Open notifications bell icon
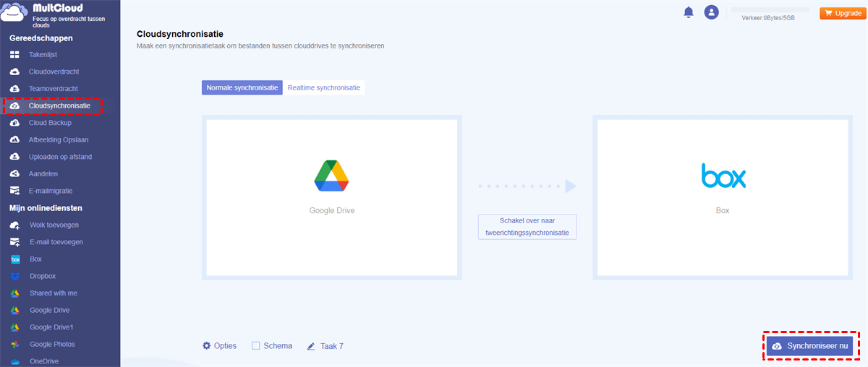Viewport: 868px width, 367px height. click(x=689, y=12)
